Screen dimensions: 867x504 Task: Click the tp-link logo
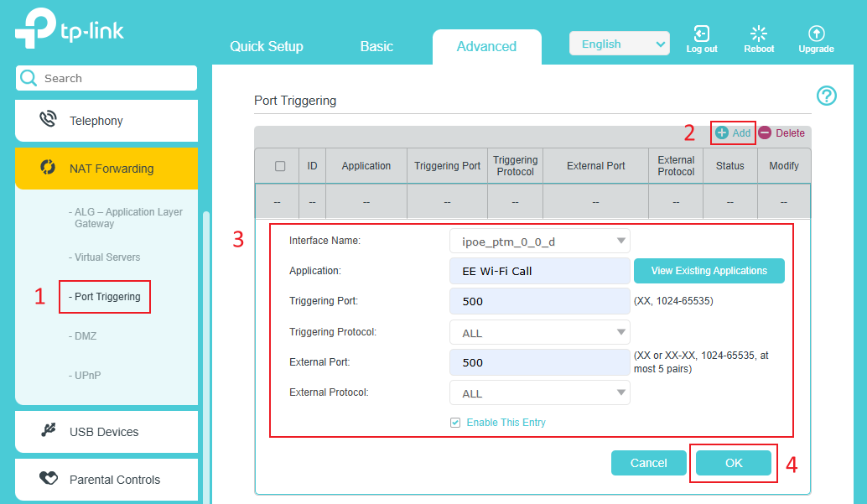coord(69,29)
